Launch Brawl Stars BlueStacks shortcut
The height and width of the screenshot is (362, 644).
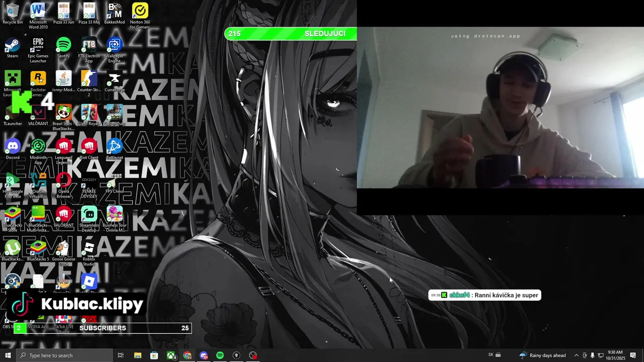click(x=63, y=117)
